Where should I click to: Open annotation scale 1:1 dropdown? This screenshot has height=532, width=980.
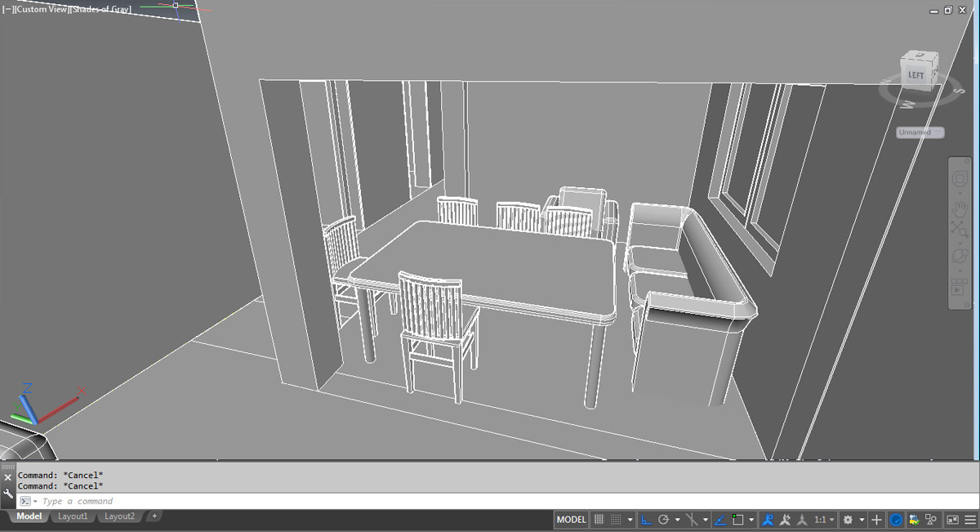[824, 520]
